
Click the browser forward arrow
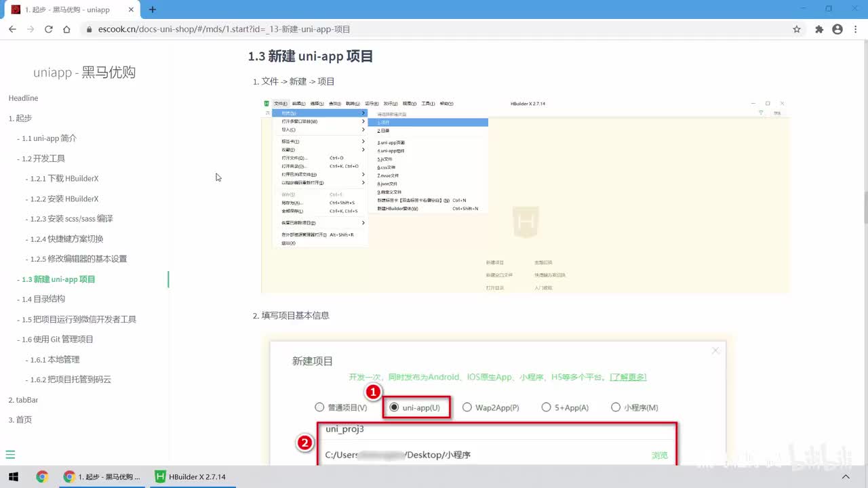pos(31,29)
